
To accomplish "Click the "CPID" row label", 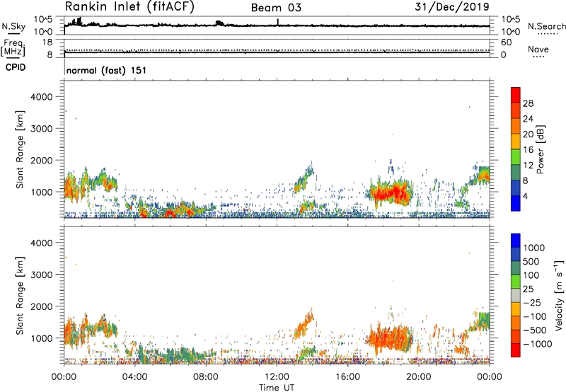I will coord(16,68).
